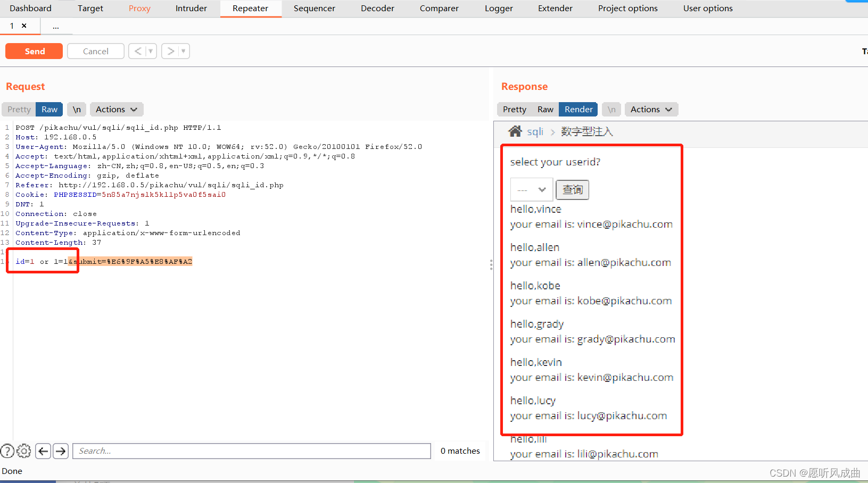The width and height of the screenshot is (868, 483).
Task: Click the User-Agent header line
Action: (219, 147)
